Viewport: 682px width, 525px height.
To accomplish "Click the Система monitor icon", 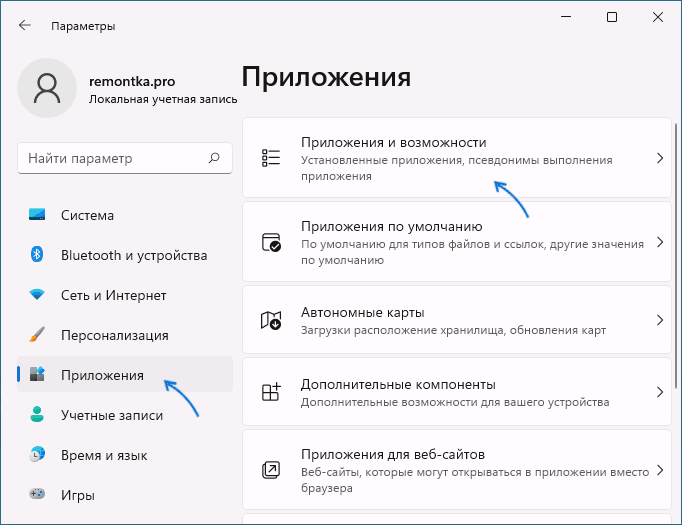I will coord(37,214).
